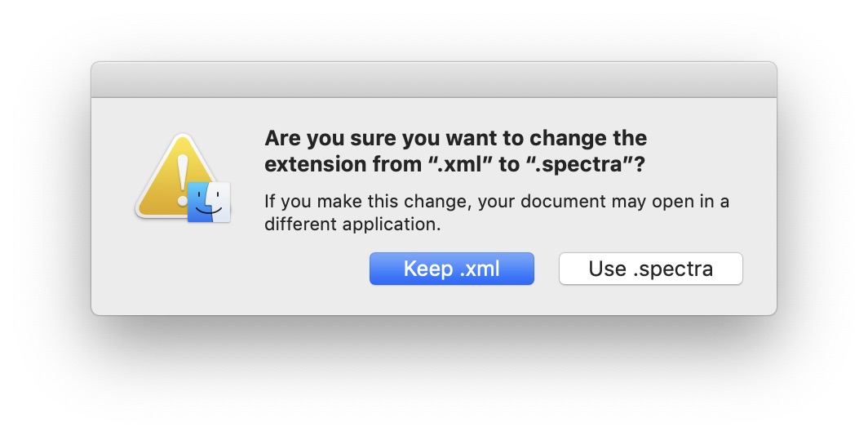Screen dimensions: 868x436
Task: Click the Keep .xml button
Action: tap(451, 269)
